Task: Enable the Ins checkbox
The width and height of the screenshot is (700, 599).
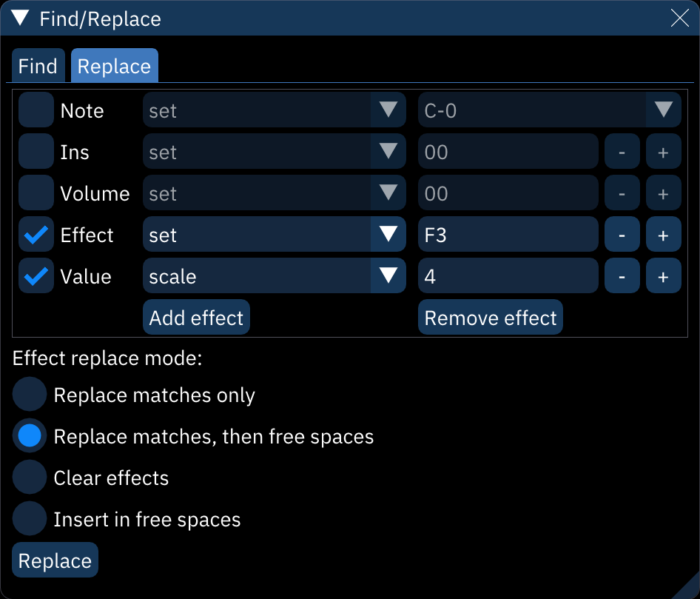Action: pos(36,151)
